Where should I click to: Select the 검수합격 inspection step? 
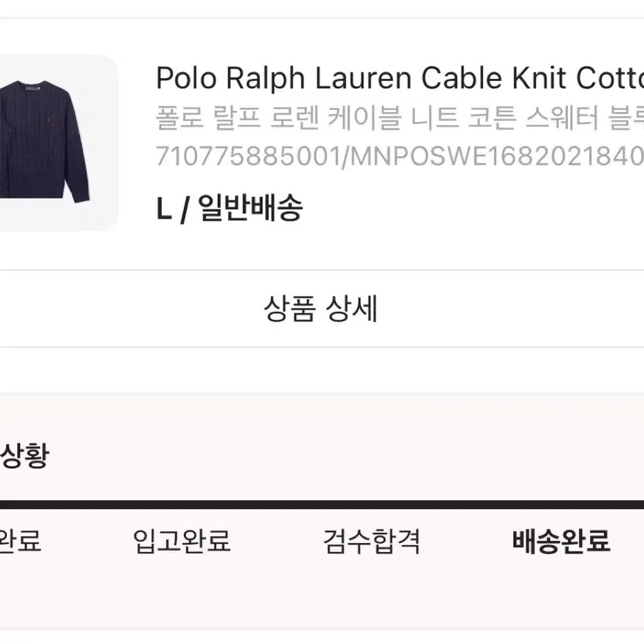pos(371,540)
